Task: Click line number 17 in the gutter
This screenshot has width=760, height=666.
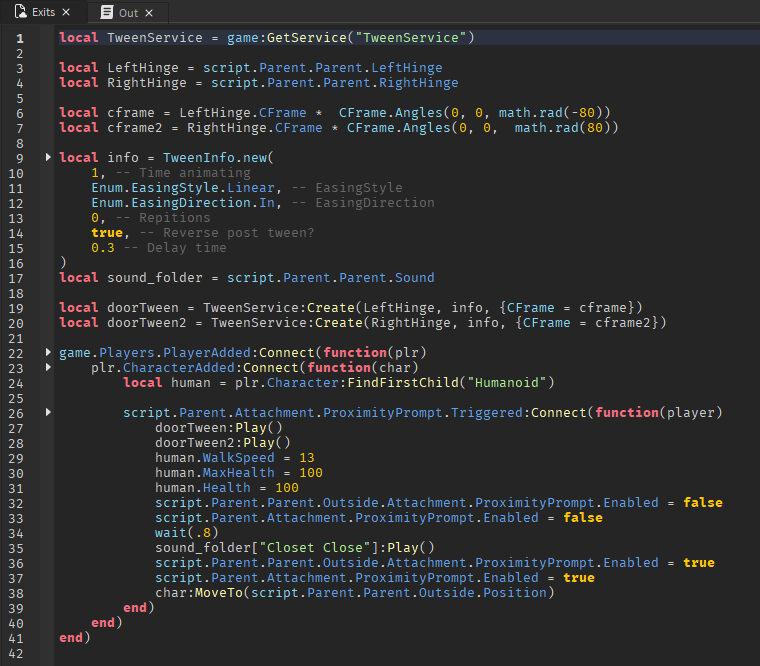Action: pyautogui.click(x=16, y=278)
